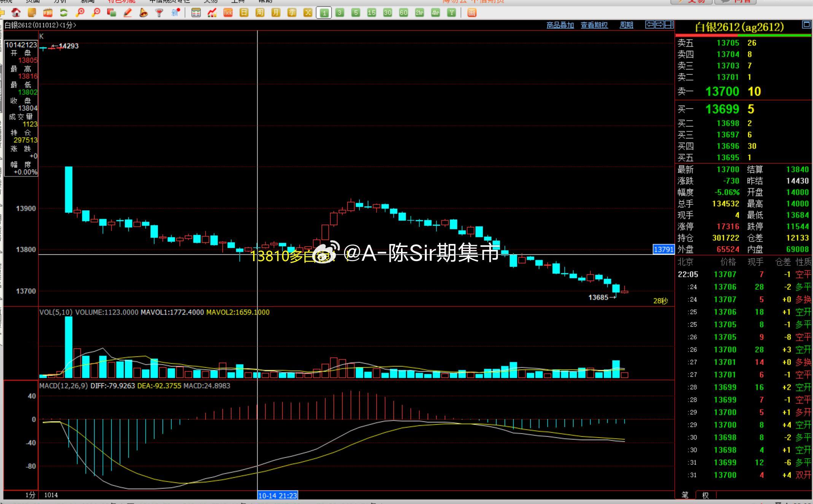Viewport: 813px width, 504px height.
Task: Open the alarm bell alert icon
Action: pos(144,13)
